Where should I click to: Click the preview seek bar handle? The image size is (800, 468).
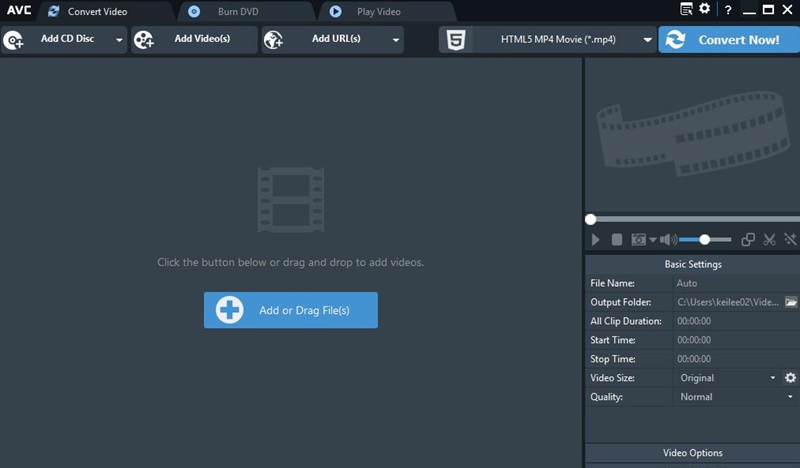590,219
